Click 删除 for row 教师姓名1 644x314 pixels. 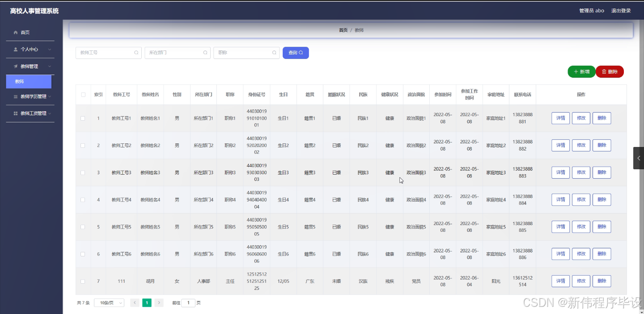coord(602,118)
